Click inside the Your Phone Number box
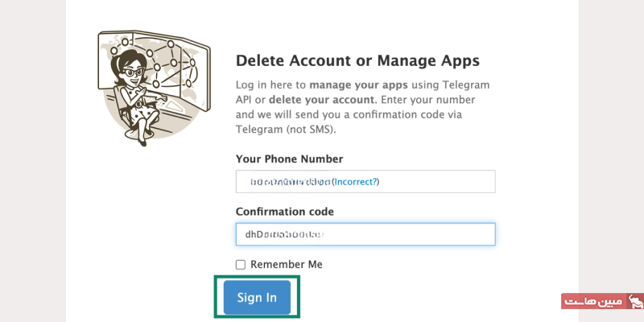 point(365,182)
